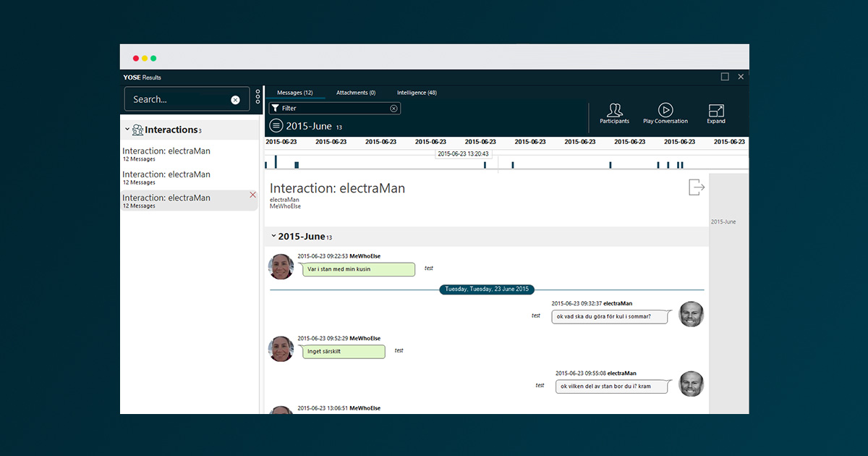The image size is (868, 456).
Task: Open the Intelligence tab
Action: (x=416, y=93)
